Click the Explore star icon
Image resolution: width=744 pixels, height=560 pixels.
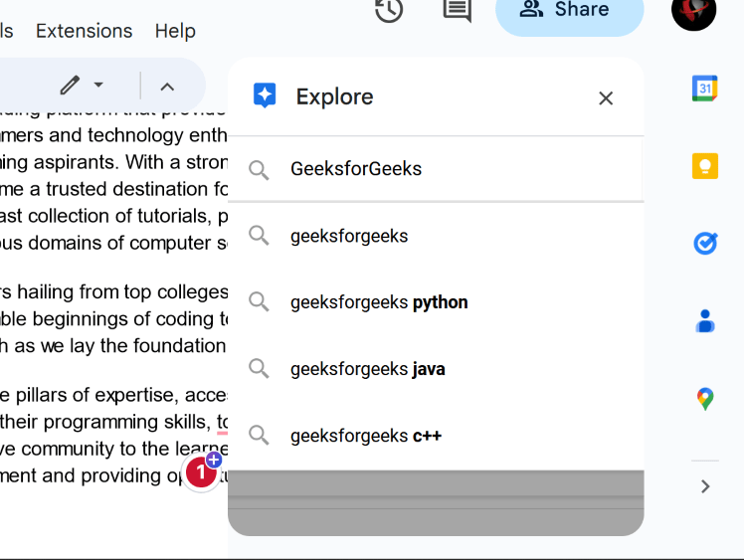pos(265,96)
